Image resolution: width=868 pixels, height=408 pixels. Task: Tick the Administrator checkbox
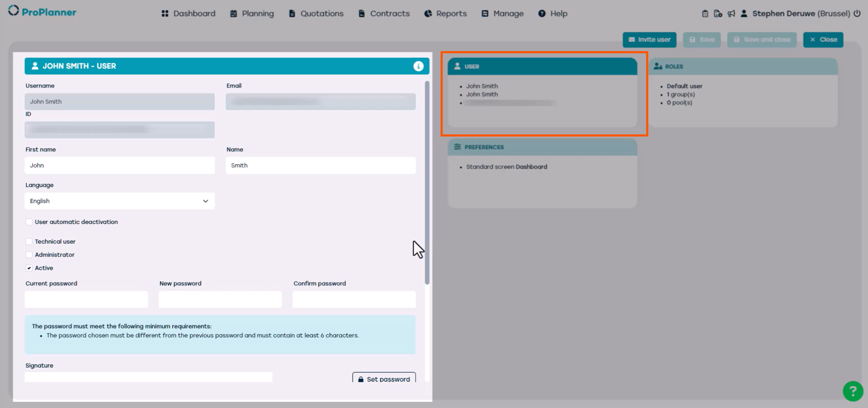point(29,255)
